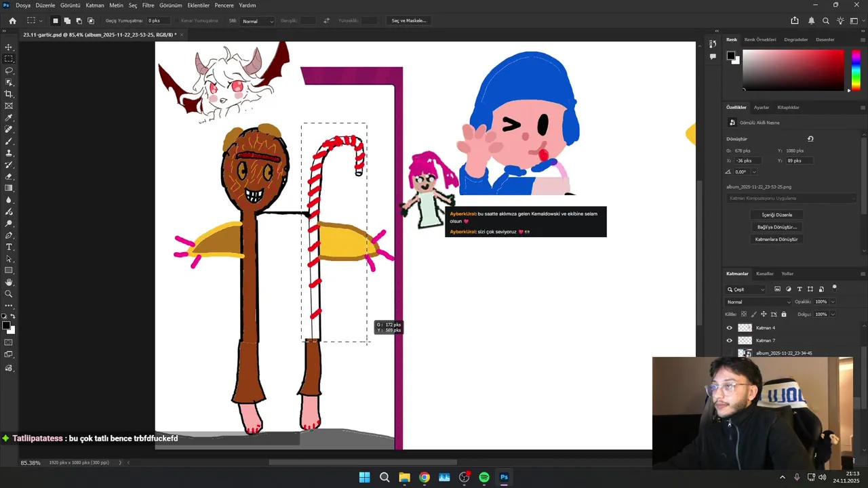
Task: Filter layers by pixel layer icon
Action: 777,289
